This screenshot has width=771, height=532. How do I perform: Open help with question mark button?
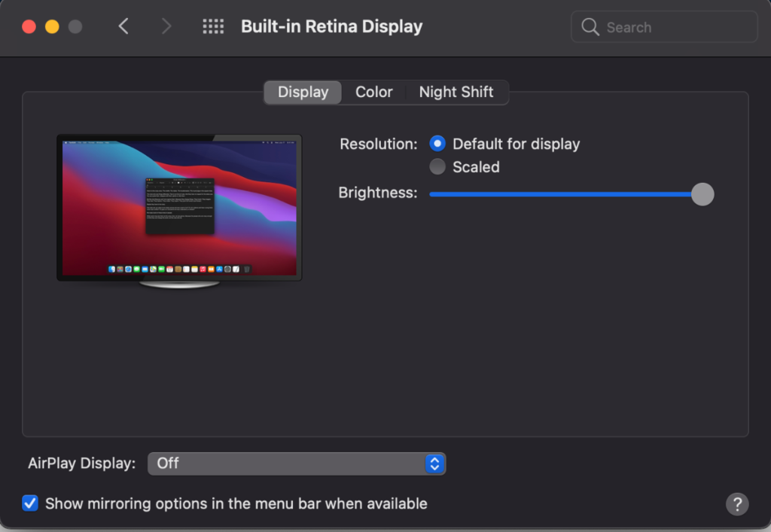[x=737, y=504]
